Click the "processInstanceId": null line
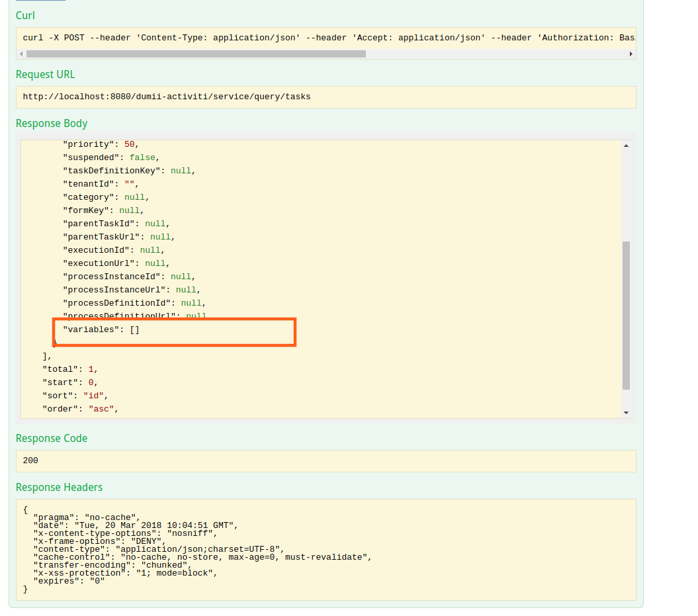 (x=129, y=277)
